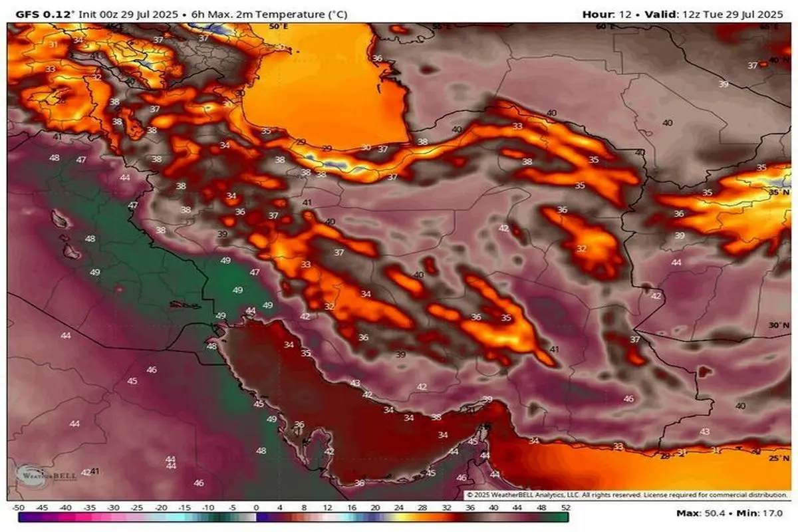The width and height of the screenshot is (798, 532).
Task: Pick the -25 pink value on the color scale
Action: point(138,507)
